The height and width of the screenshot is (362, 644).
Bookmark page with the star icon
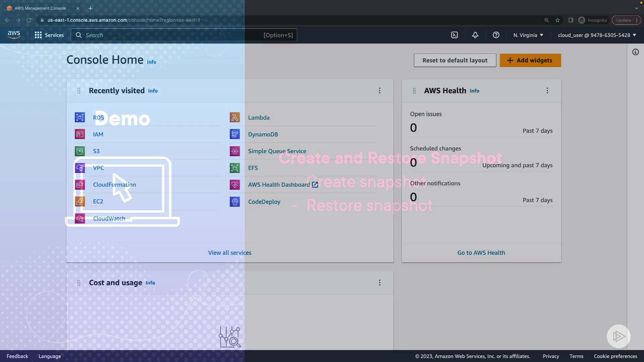pos(557,20)
